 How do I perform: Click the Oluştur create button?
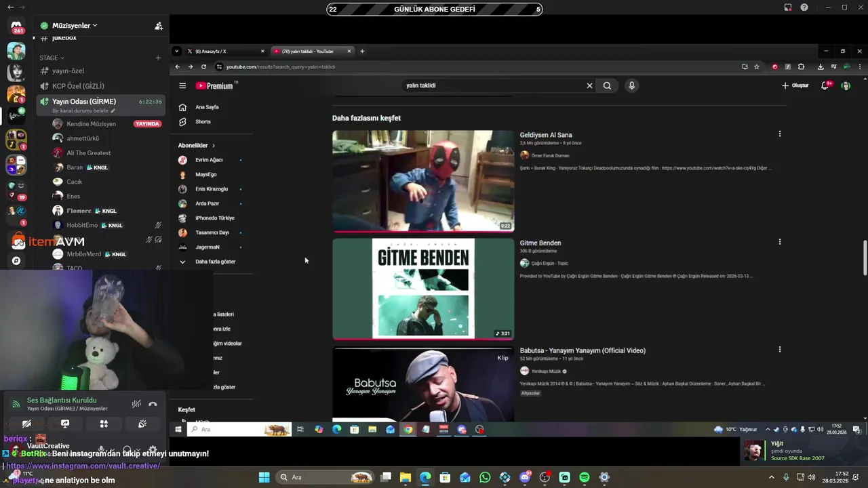pyautogui.click(x=795, y=86)
